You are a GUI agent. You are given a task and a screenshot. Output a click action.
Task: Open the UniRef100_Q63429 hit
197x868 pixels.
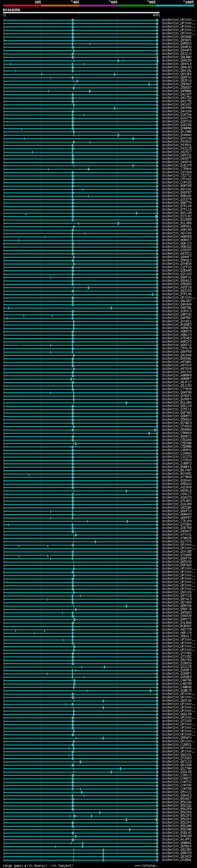pyautogui.click(x=177, y=856)
